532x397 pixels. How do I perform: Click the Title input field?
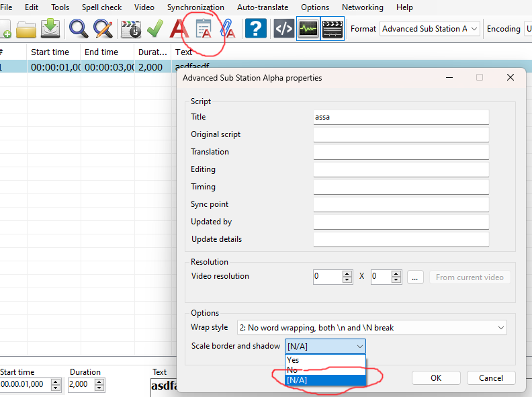point(401,117)
